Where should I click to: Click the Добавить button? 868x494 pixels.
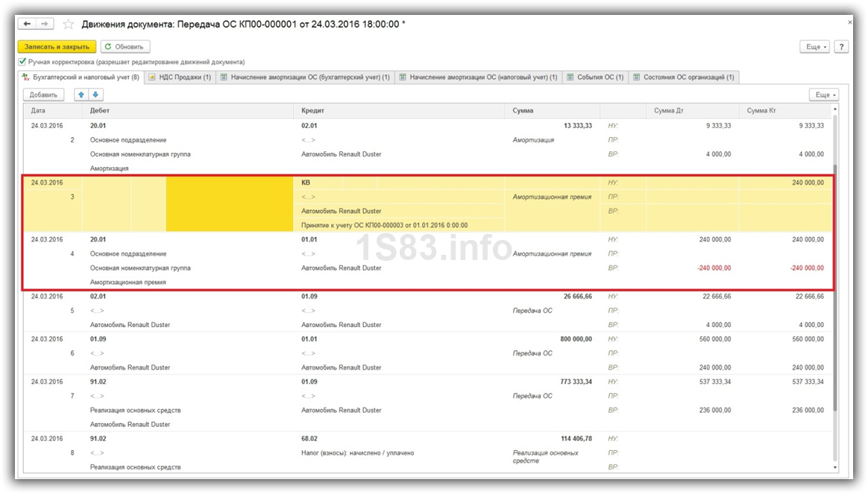coord(44,95)
